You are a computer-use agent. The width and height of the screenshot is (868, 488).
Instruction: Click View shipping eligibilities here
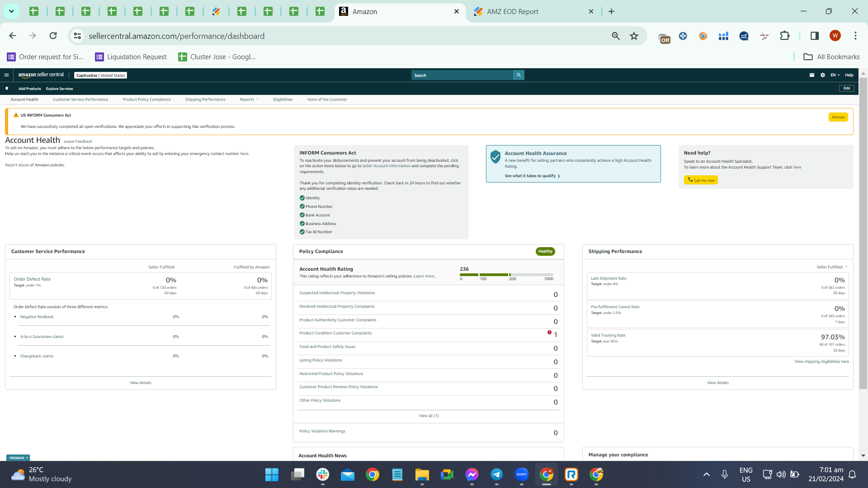pyautogui.click(x=822, y=361)
